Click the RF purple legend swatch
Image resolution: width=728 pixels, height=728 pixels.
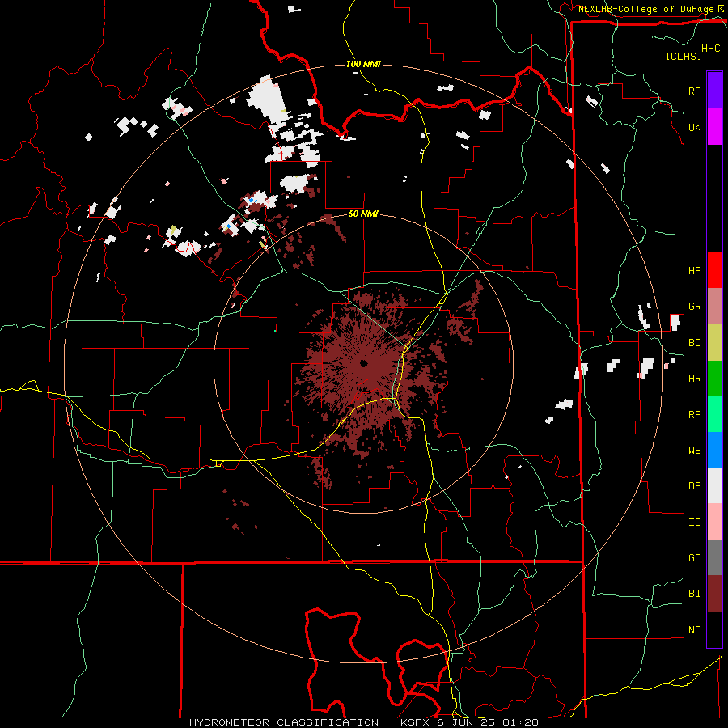(714, 91)
